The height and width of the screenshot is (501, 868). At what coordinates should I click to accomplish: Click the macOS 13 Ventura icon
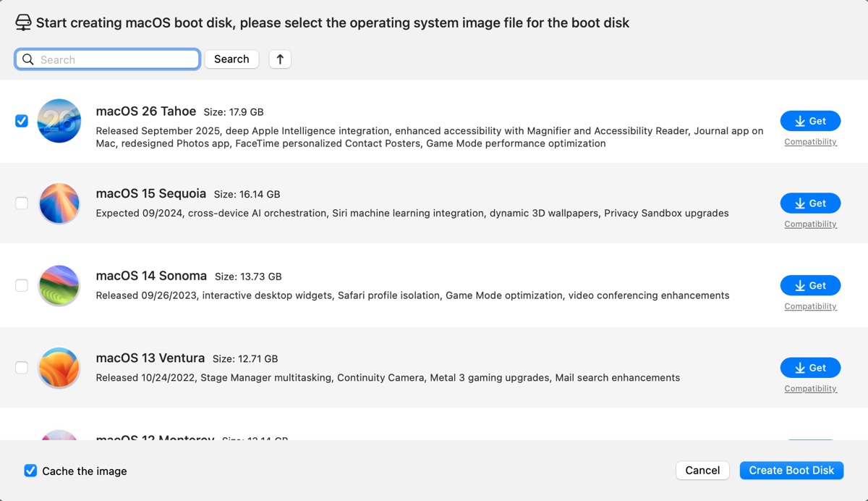[x=59, y=368]
